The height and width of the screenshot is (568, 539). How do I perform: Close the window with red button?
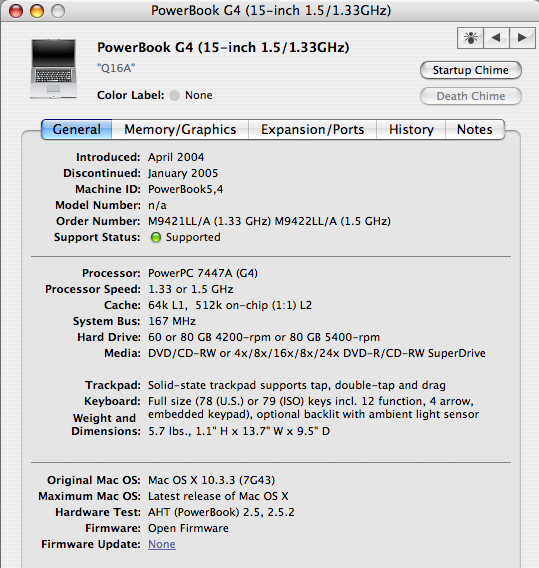tap(16, 11)
